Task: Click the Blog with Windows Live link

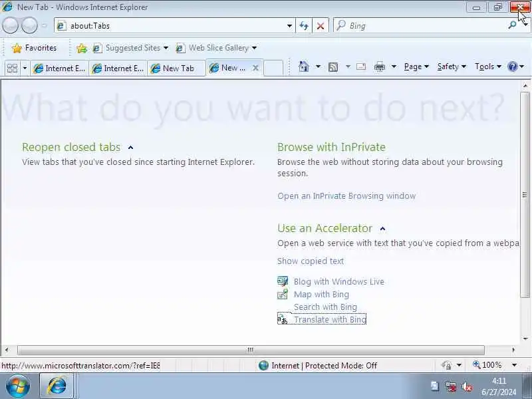Action: 339,281
